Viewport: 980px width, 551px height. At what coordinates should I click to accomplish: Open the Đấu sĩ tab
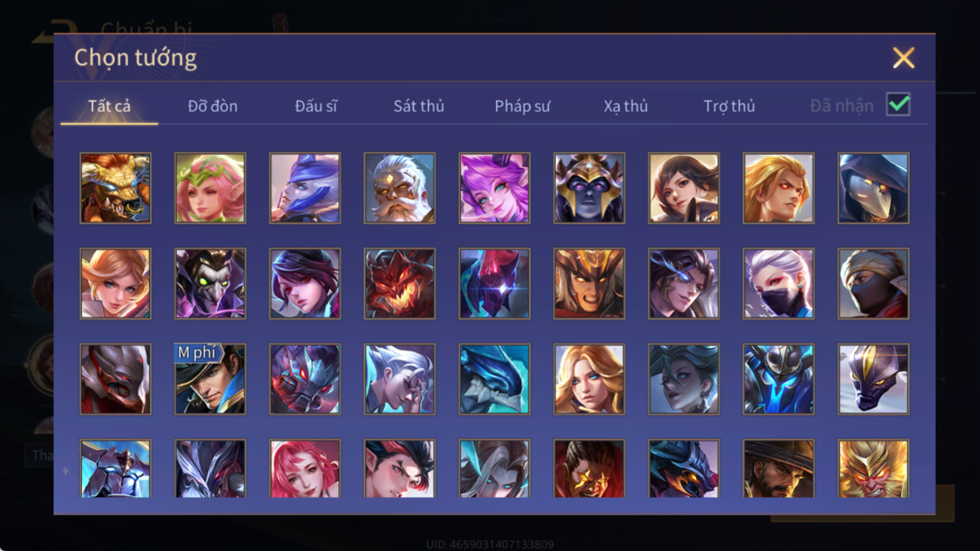click(x=315, y=106)
